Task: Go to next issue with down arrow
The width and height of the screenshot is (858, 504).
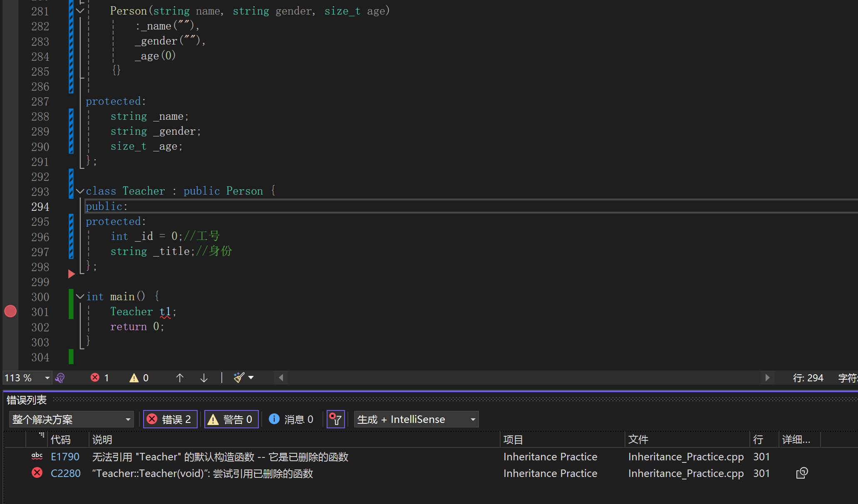Action: [x=204, y=378]
